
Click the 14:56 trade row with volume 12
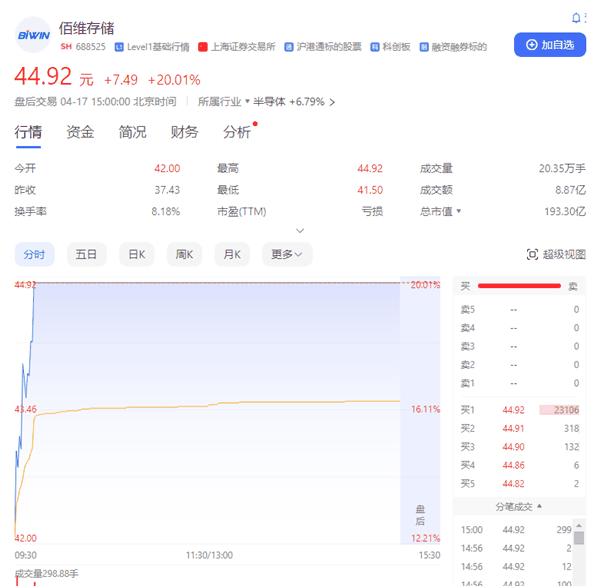click(x=516, y=566)
